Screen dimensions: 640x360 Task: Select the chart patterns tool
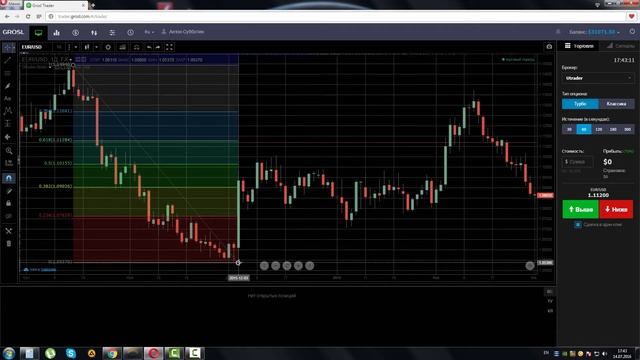point(8,111)
